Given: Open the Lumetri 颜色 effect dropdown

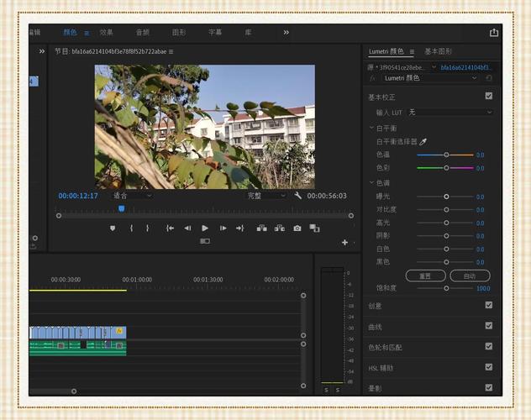Looking at the screenshot, I should point(431,78).
